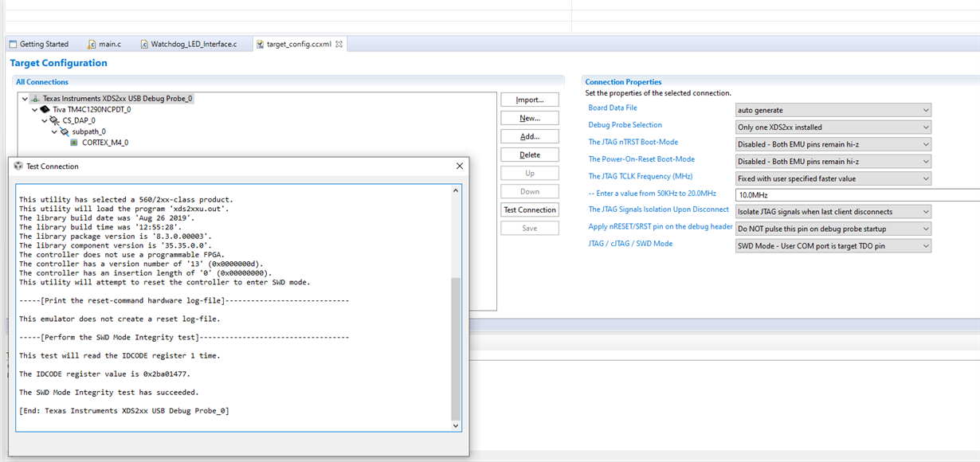This screenshot has width=980, height=462.
Task: Collapse the CS_DAP_0 tree node
Action: (45, 120)
